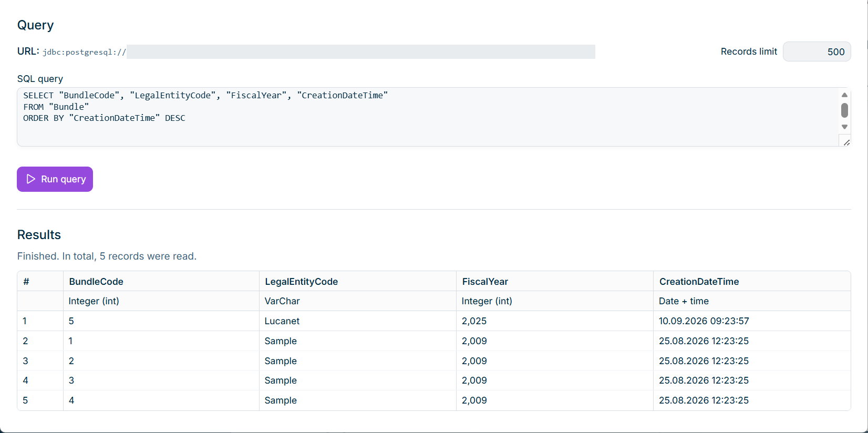Click the Records limit label

[749, 51]
